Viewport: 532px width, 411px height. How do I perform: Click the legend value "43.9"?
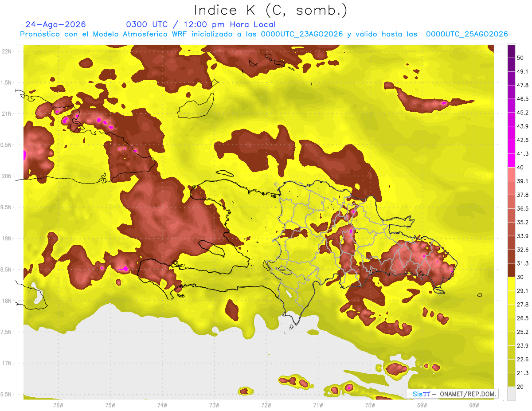tap(523, 126)
